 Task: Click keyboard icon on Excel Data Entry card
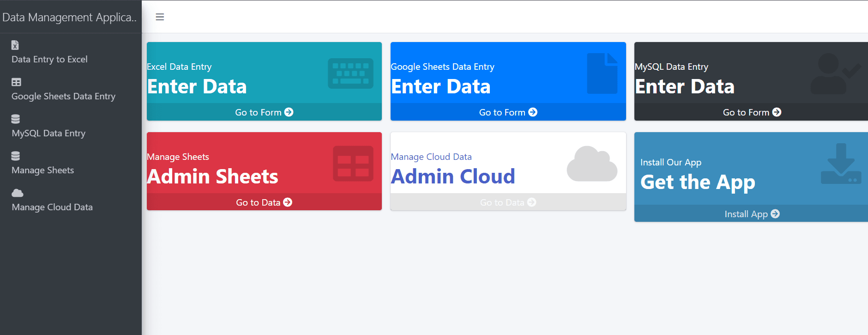coord(351,73)
